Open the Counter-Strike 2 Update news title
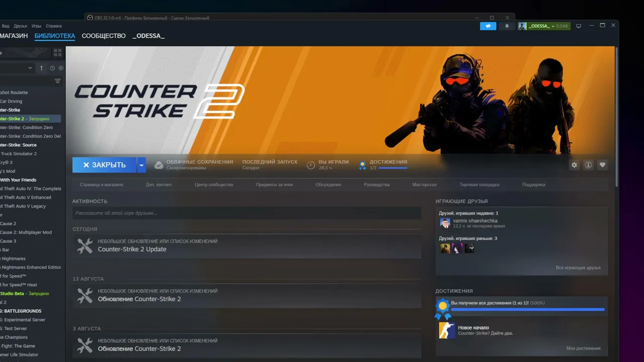The image size is (644, 362). point(132,249)
